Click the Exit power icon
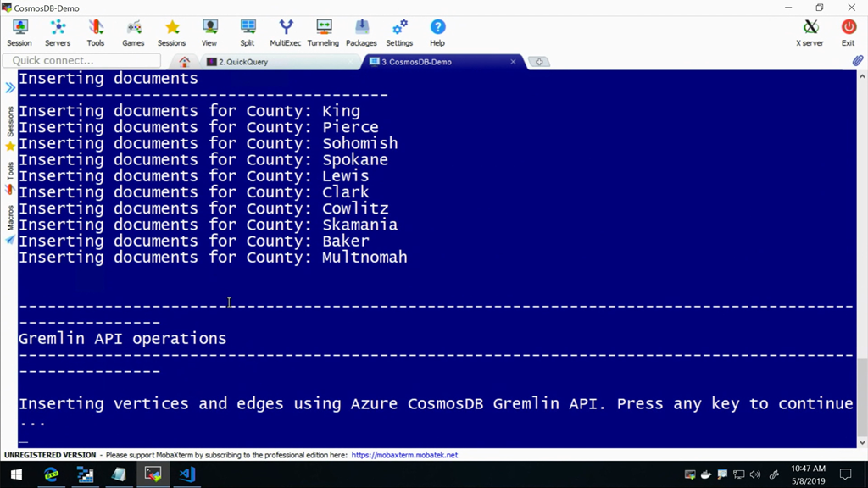The height and width of the screenshot is (488, 868). [x=848, y=33]
